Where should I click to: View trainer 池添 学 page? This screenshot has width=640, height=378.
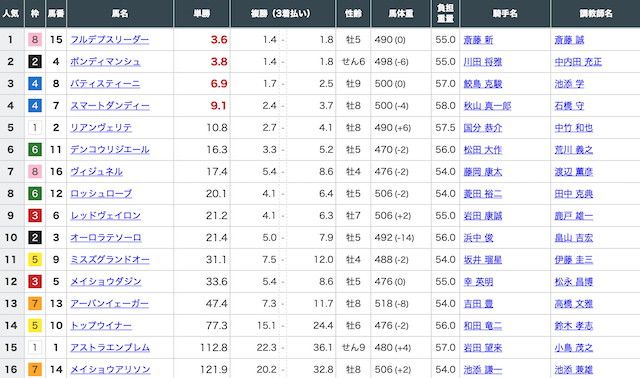click(x=569, y=84)
